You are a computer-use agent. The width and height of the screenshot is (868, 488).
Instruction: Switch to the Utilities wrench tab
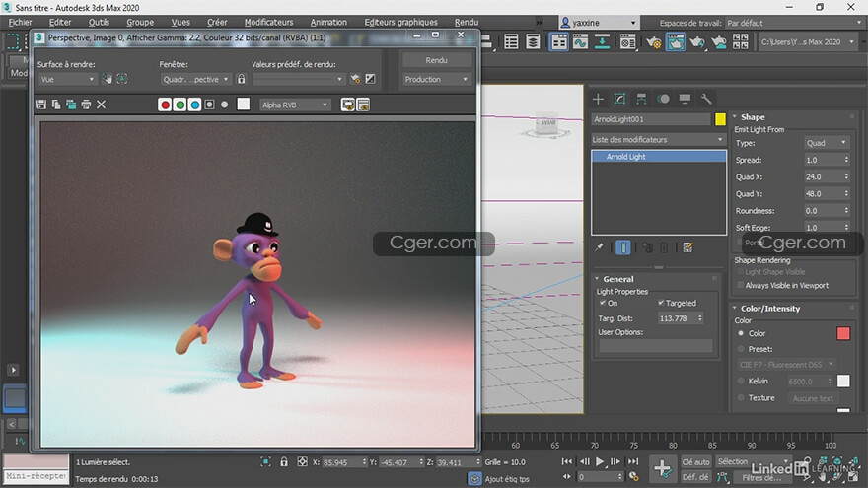coord(706,99)
